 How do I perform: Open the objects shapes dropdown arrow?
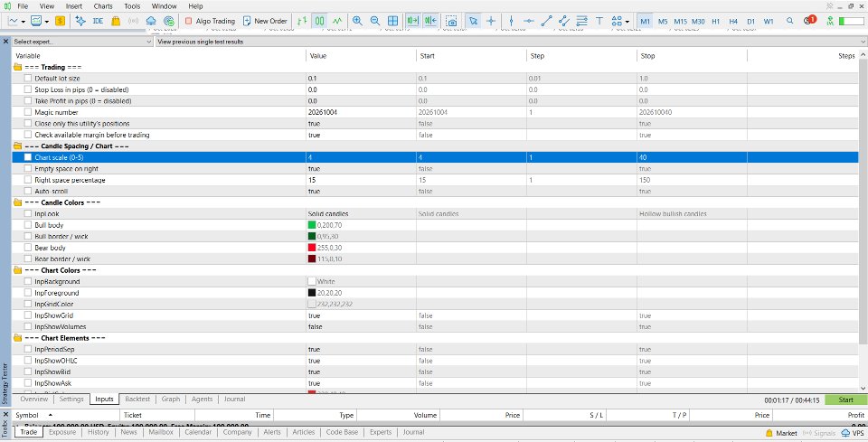pos(627,22)
